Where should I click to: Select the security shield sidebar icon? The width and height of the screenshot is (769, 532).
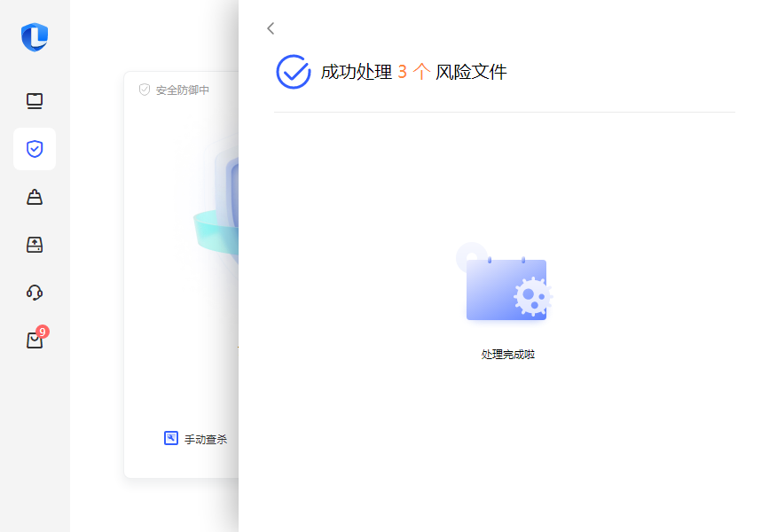coord(35,149)
